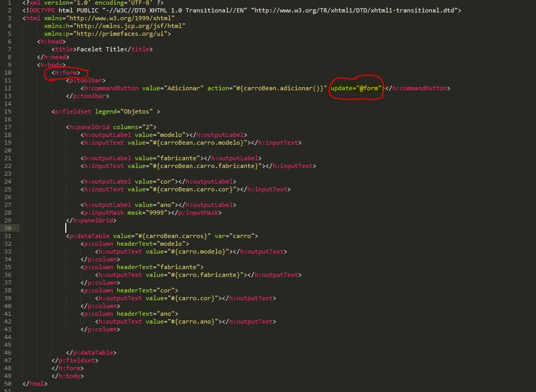The height and width of the screenshot is (392, 536).
Task: Click line number 1 in the gutter
Action: (x=9, y=3)
